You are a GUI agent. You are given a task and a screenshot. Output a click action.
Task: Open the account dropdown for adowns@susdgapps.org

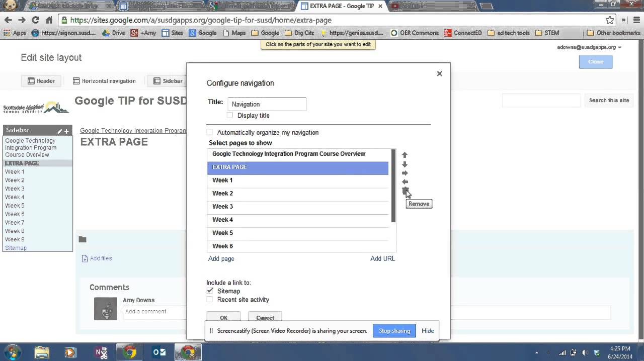589,47
